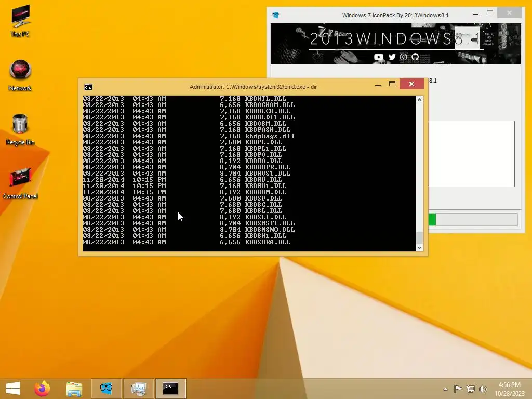
Task: Click the KBDRUM.DLL entry
Action: [x=184, y=192]
